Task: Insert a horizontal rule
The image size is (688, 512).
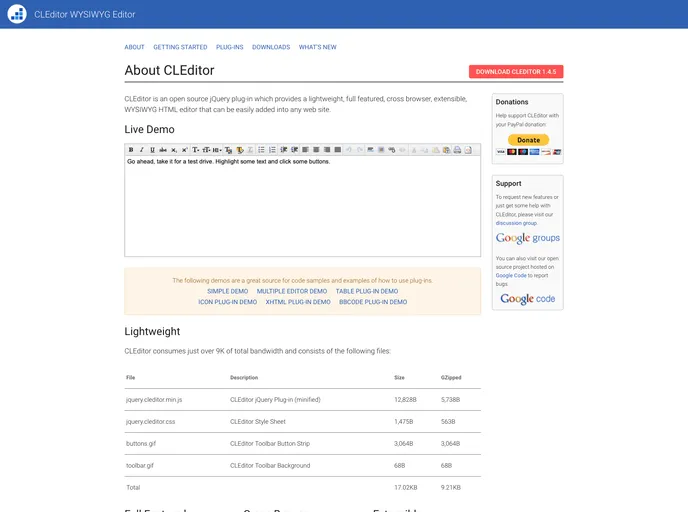Action: coord(370,150)
